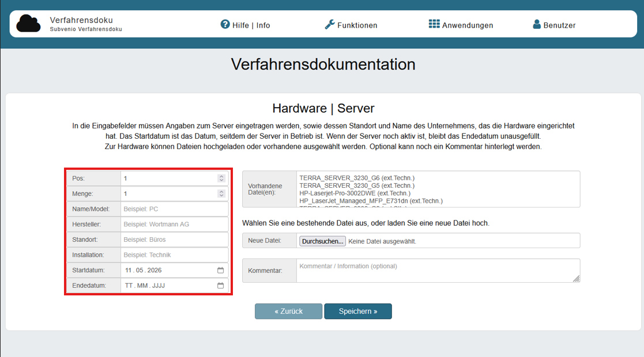
Task: Click into the Kommentar text area
Action: point(438,271)
